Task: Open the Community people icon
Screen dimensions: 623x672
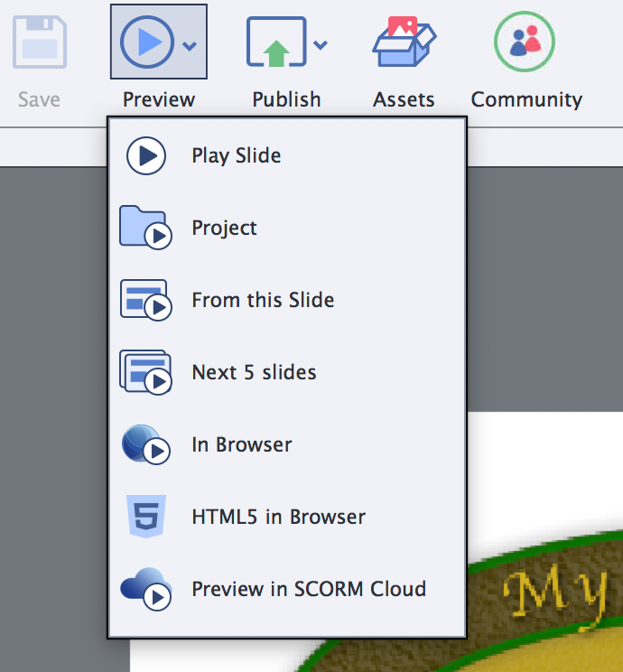Action: coord(525,42)
